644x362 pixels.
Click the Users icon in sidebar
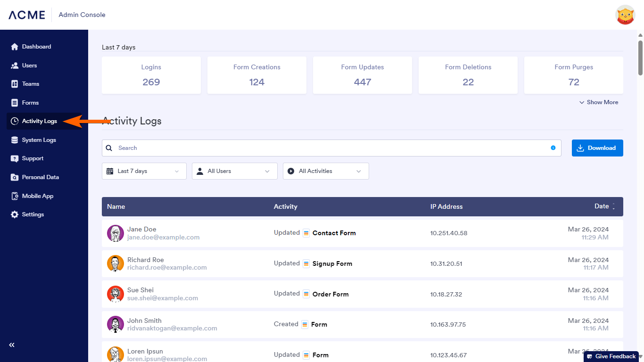(x=15, y=66)
